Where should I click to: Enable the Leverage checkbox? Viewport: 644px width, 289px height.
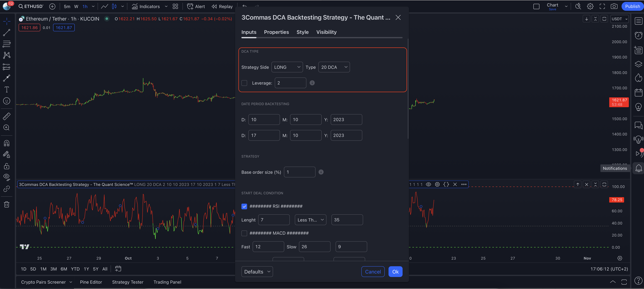pyautogui.click(x=244, y=83)
